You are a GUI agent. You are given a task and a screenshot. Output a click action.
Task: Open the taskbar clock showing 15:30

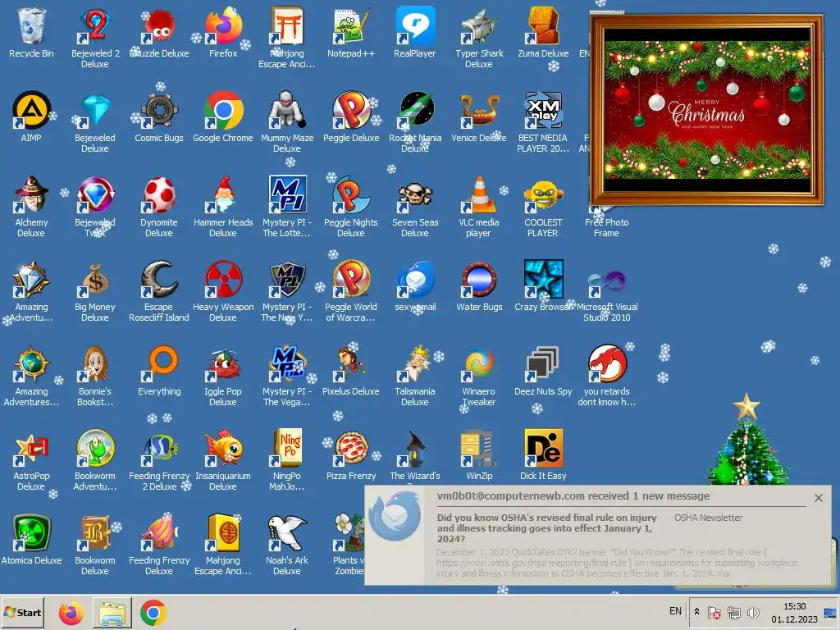coord(794,612)
